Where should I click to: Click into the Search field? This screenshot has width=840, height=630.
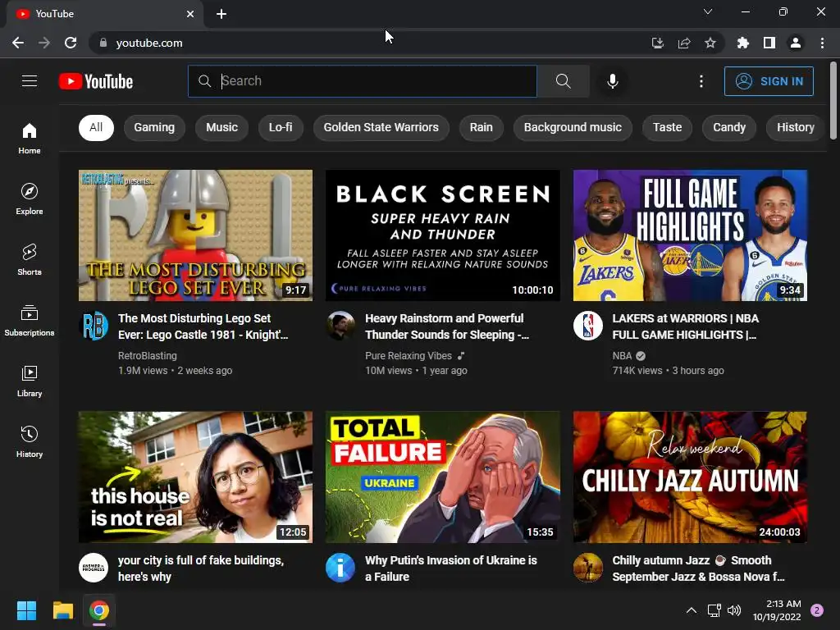click(x=363, y=81)
